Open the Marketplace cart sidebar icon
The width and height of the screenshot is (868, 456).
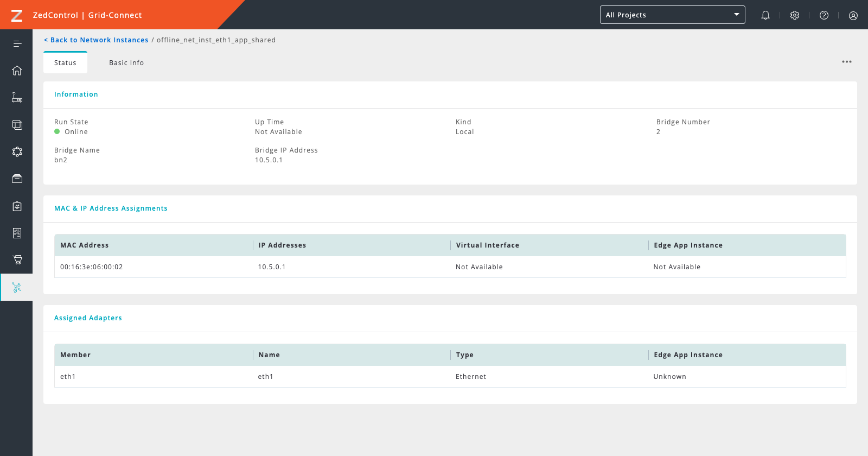coord(17,259)
